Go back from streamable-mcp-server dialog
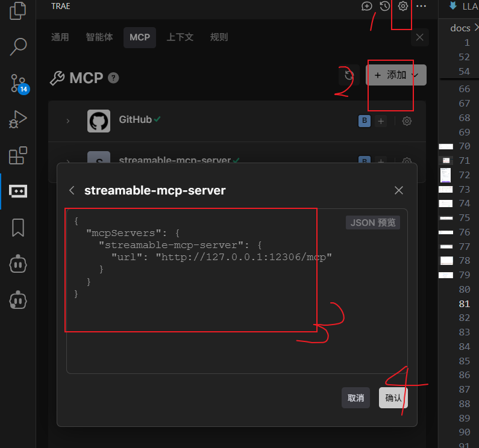Image resolution: width=479 pixels, height=448 pixels. coord(72,190)
